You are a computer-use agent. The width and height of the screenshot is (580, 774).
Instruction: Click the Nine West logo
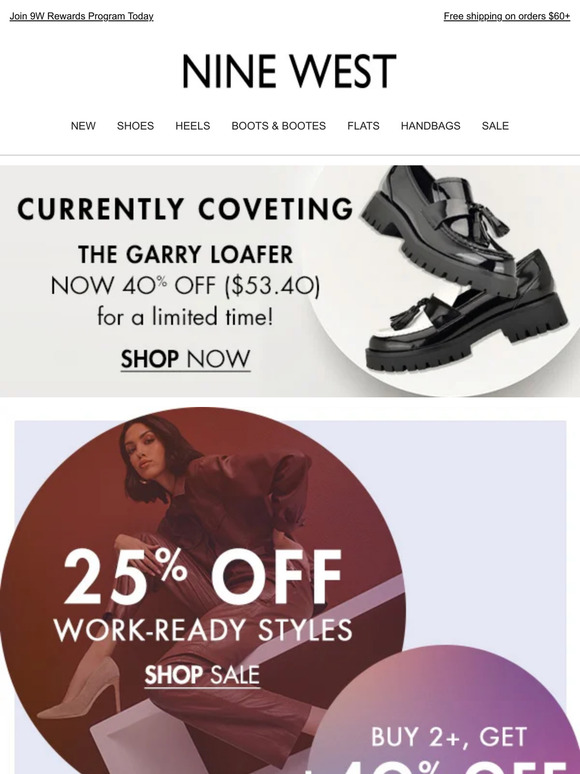(289, 72)
